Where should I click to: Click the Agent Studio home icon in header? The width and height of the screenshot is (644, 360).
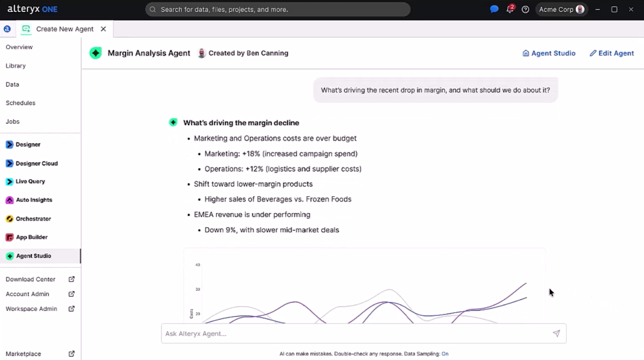pyautogui.click(x=526, y=53)
